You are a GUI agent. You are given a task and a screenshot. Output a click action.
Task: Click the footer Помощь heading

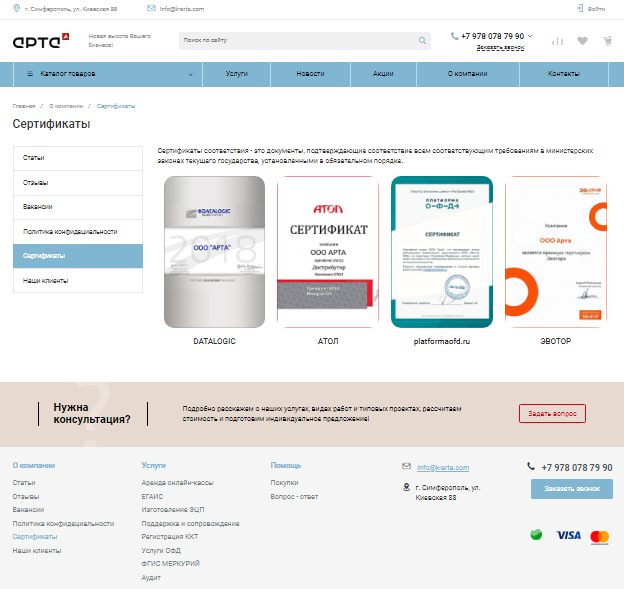(286, 466)
